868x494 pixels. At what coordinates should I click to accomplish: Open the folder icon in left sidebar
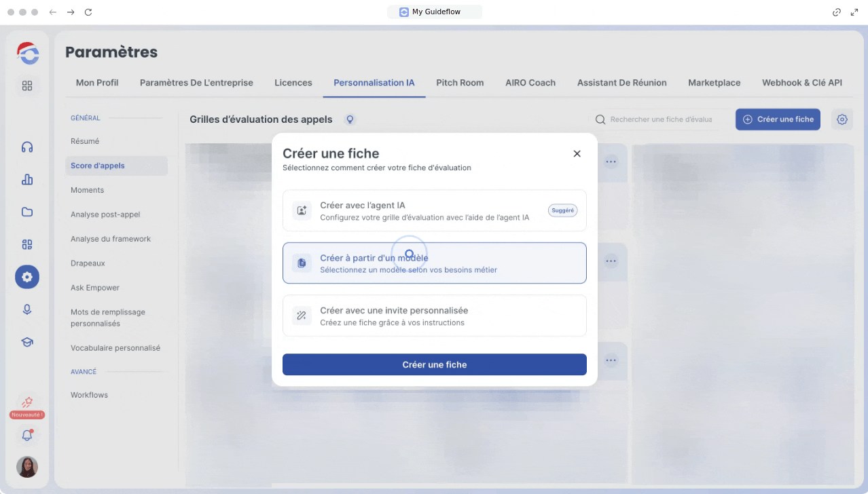pyautogui.click(x=27, y=212)
